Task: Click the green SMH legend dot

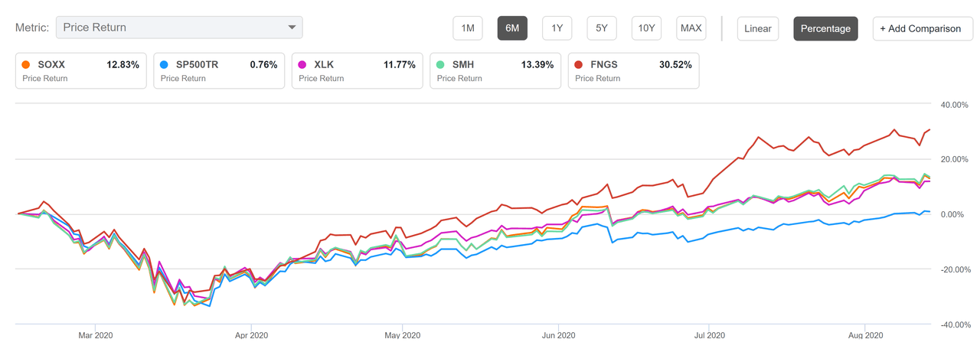Action: point(443,65)
